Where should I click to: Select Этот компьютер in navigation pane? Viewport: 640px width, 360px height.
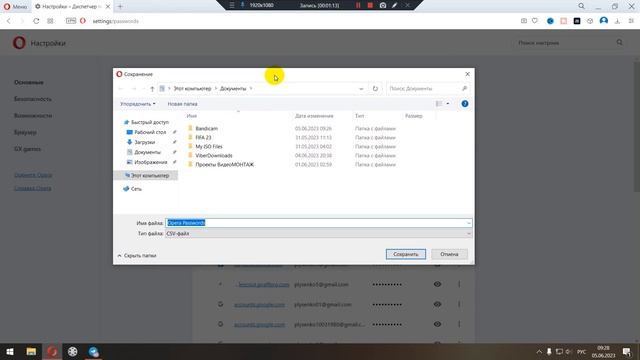(147, 176)
